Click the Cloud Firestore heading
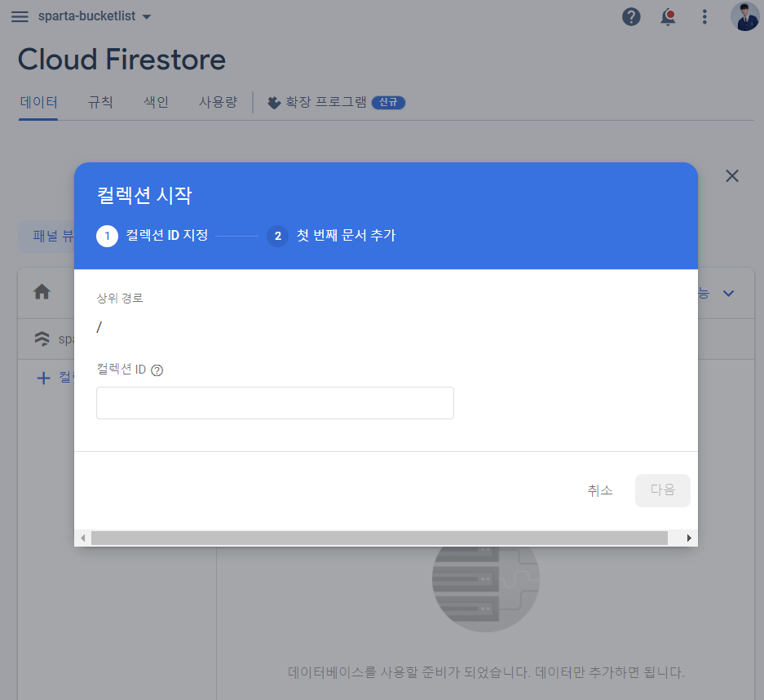This screenshot has height=700, width=764. 121,60
